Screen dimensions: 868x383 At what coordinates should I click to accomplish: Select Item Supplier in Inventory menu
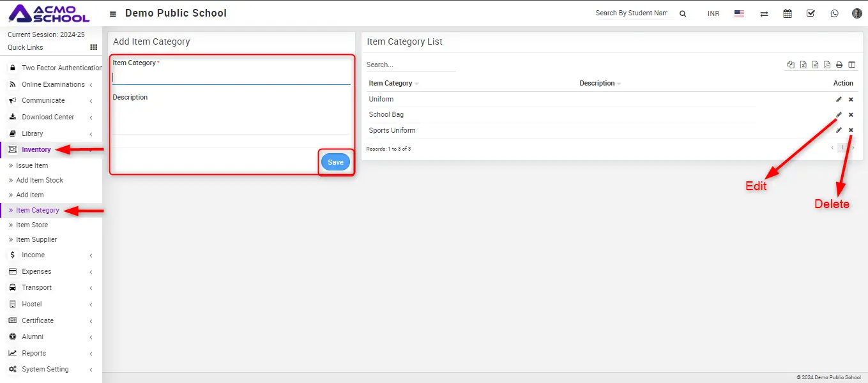click(x=36, y=239)
